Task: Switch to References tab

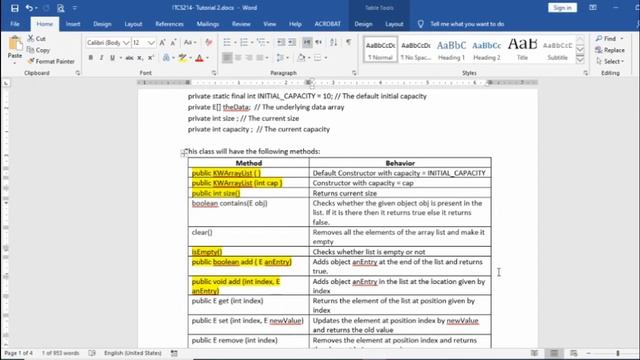Action: [169, 24]
